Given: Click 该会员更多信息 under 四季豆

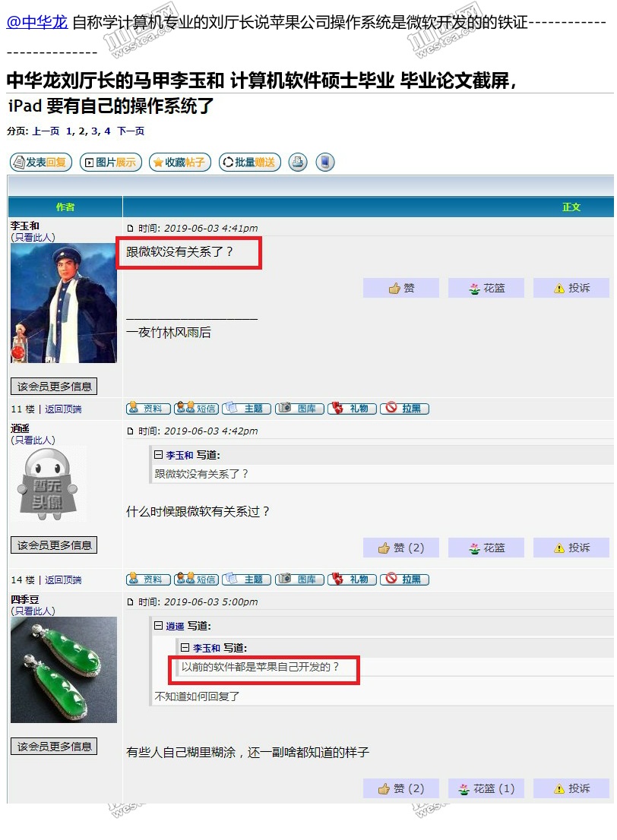Looking at the screenshot, I should (54, 747).
